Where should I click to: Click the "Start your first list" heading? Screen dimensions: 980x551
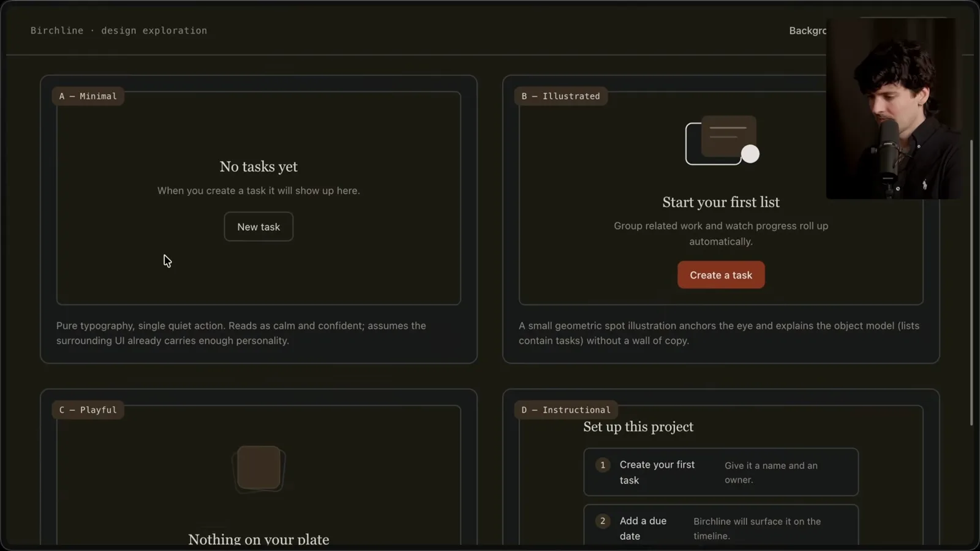721,202
